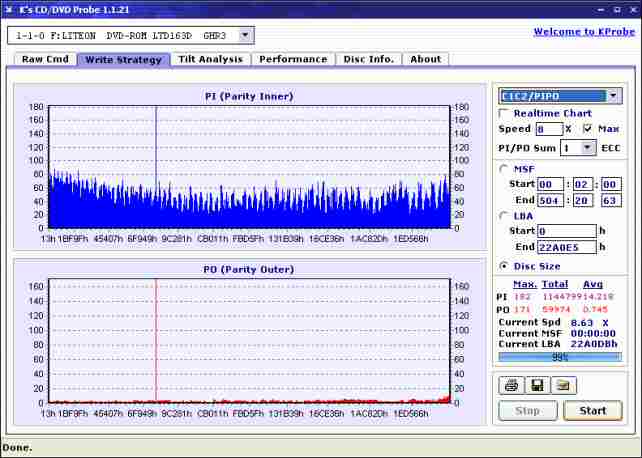Select the LBA radio button
The height and width of the screenshot is (458, 642).
pyautogui.click(x=504, y=216)
